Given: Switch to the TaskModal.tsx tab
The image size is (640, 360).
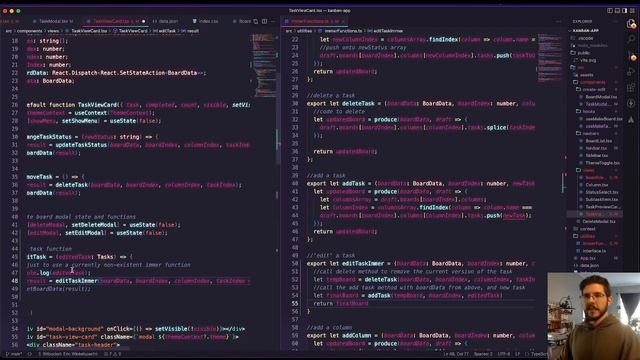Looking at the screenshot, I should [53, 21].
